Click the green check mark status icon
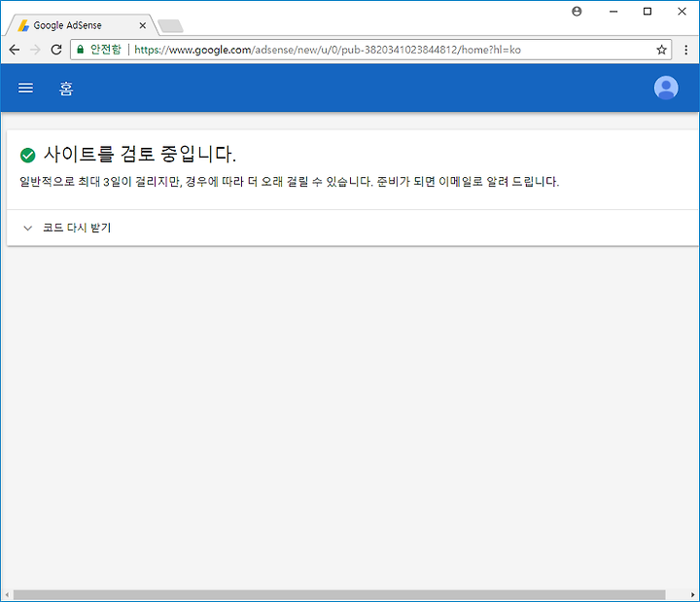 (x=27, y=155)
